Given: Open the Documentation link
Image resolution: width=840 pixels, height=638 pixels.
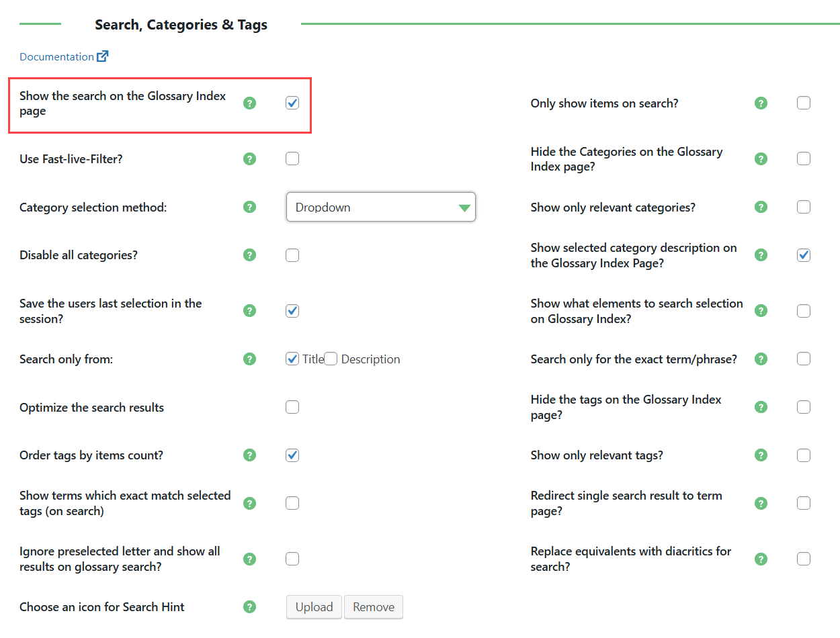Looking at the screenshot, I should (x=56, y=57).
